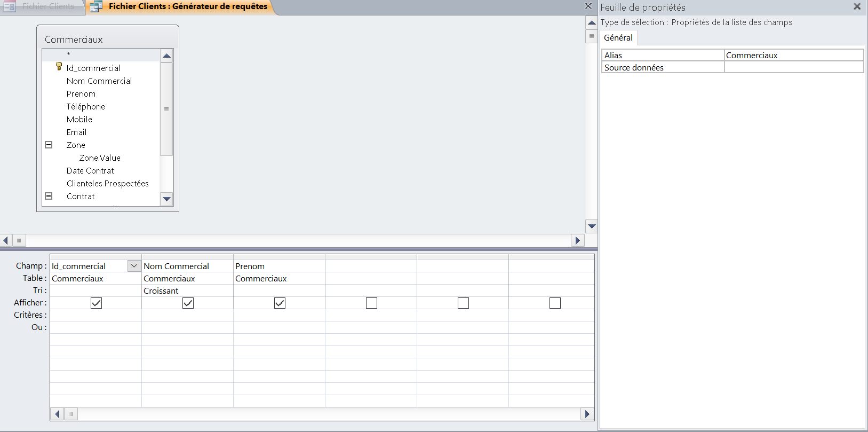Screen dimensions: 868x432
Task: Uncheck Afficher for Id_commercial
Action: (96, 303)
